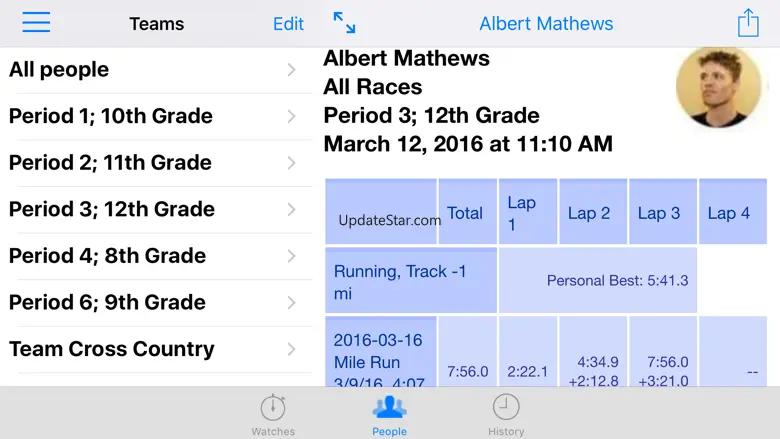Select the 2016-03-16 Mile Run entry

click(x=381, y=351)
